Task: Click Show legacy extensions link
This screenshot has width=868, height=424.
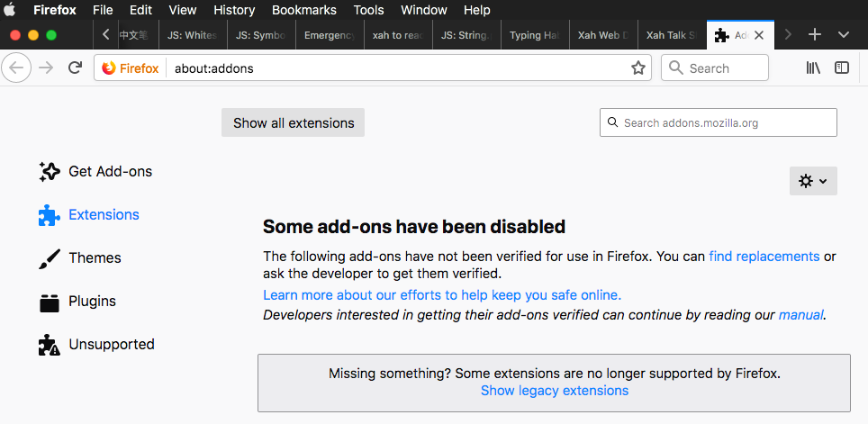Action: tap(555, 391)
